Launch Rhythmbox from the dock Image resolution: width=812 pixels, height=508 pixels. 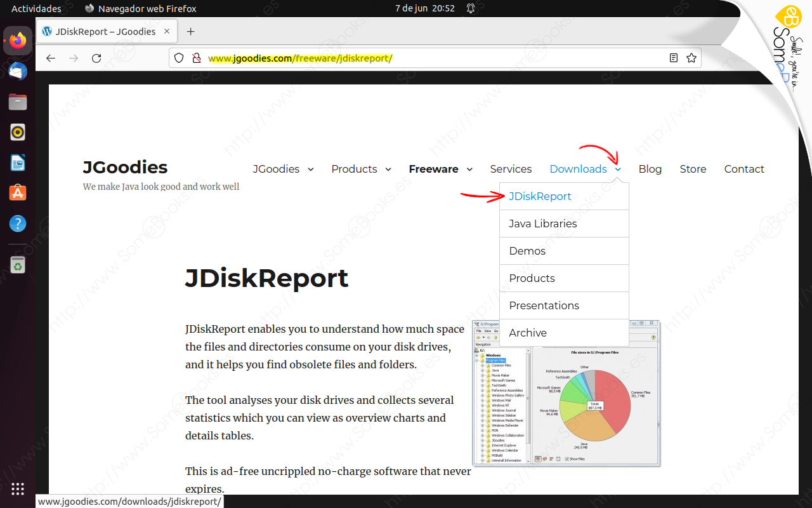coord(17,132)
